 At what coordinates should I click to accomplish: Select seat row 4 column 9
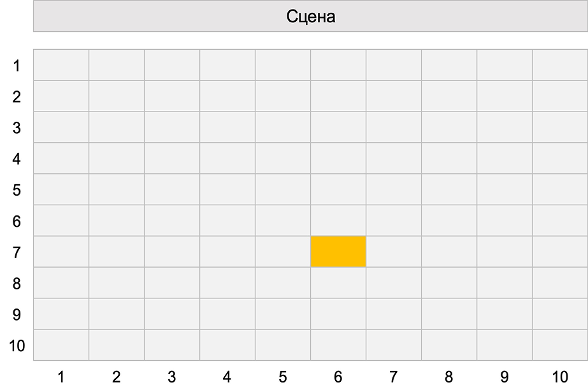pyautogui.click(x=505, y=158)
